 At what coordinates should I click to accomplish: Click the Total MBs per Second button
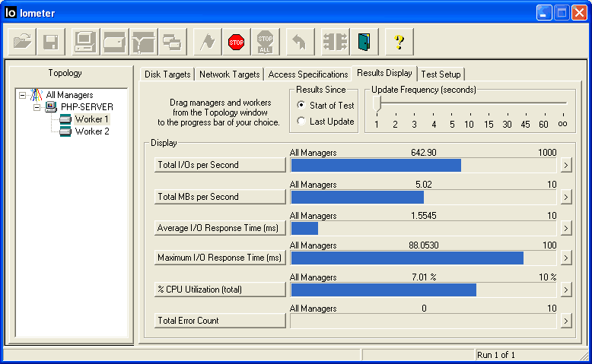(220, 197)
